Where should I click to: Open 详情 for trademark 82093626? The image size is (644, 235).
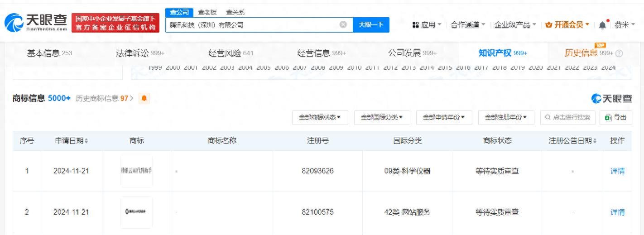617,171
